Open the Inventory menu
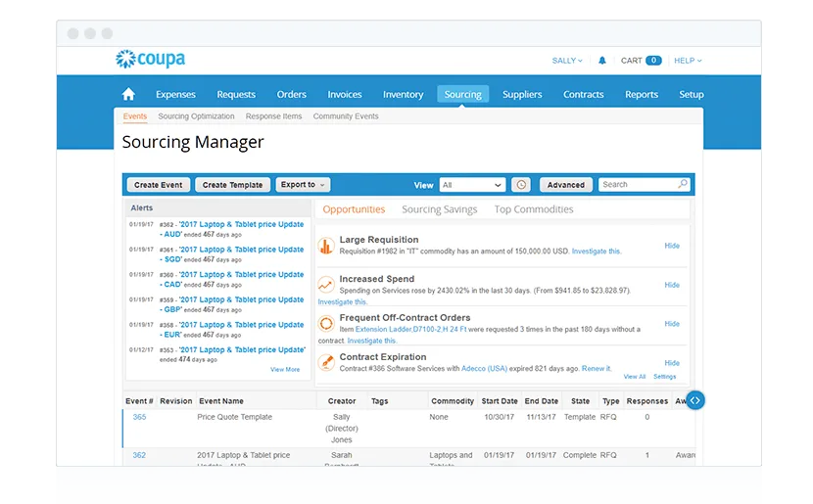This screenshot has width=813, height=504. coord(403,94)
